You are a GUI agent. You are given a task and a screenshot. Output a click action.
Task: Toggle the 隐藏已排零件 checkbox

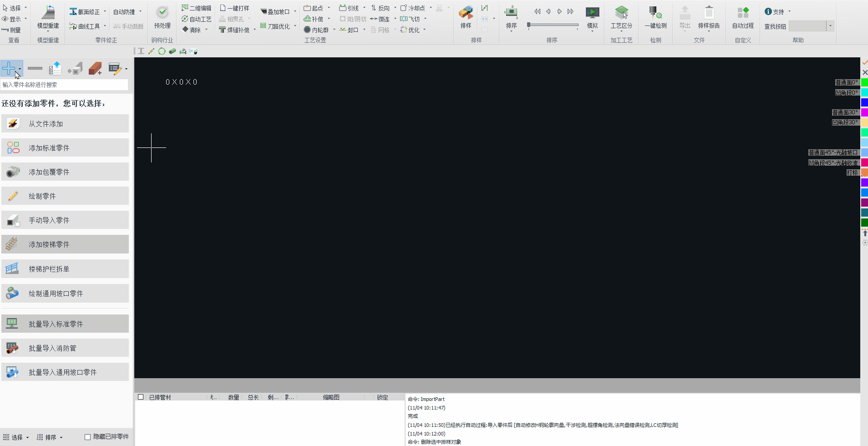pos(88,437)
